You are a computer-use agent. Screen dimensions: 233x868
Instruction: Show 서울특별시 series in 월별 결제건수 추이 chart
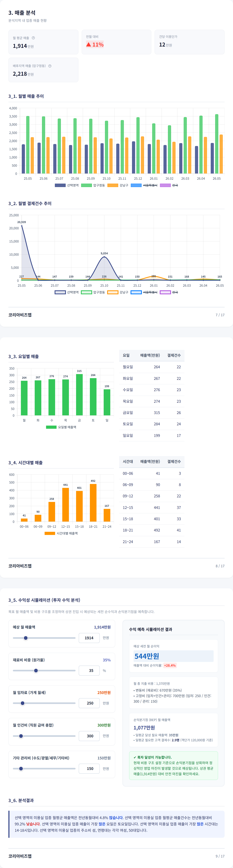pyautogui.click(x=144, y=292)
